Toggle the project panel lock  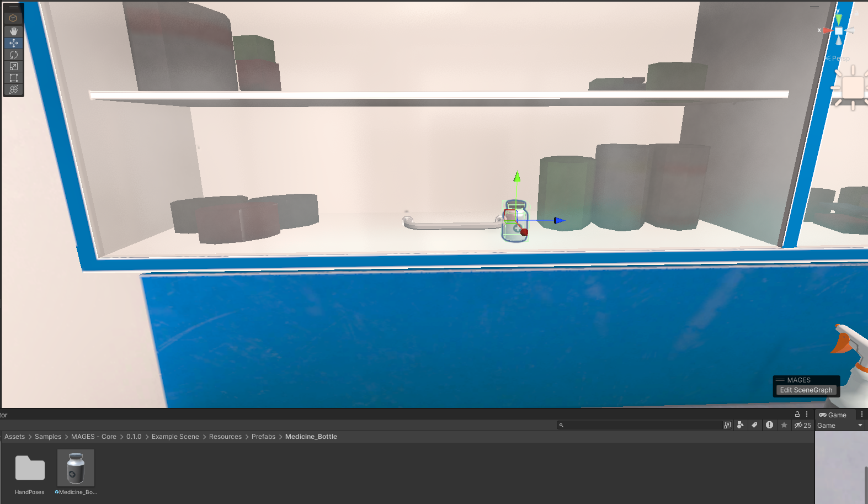coord(797,414)
